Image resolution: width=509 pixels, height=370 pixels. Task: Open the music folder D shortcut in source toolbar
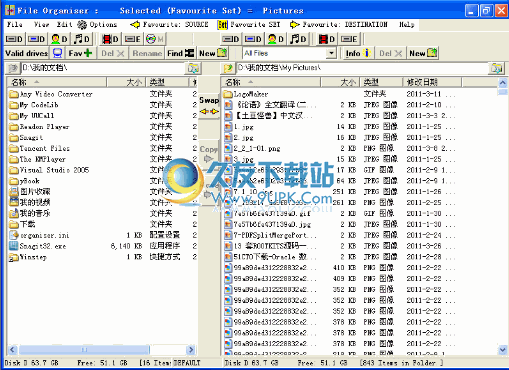82,39
